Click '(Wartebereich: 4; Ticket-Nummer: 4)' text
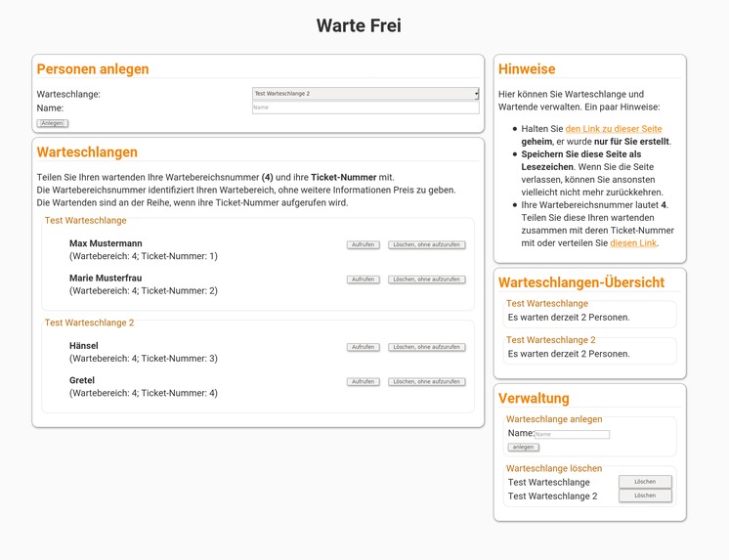729x560 pixels. 144,393
